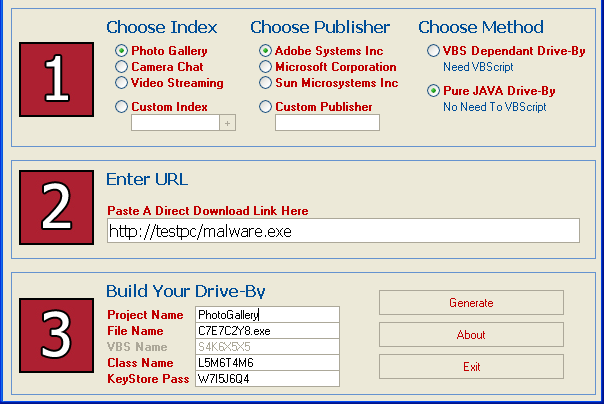
Task: Pick the Video Streaming index option
Action: [122, 83]
